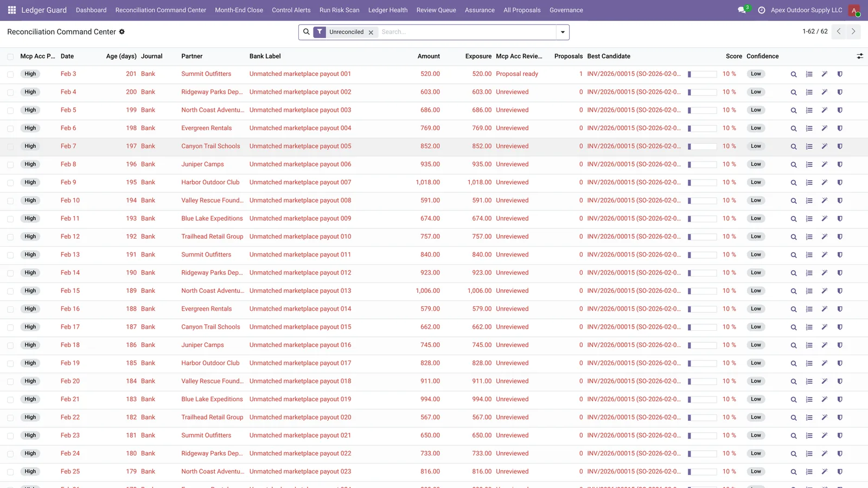
Task: Click magic wand icon on payout 022 row
Action: pyautogui.click(x=824, y=454)
